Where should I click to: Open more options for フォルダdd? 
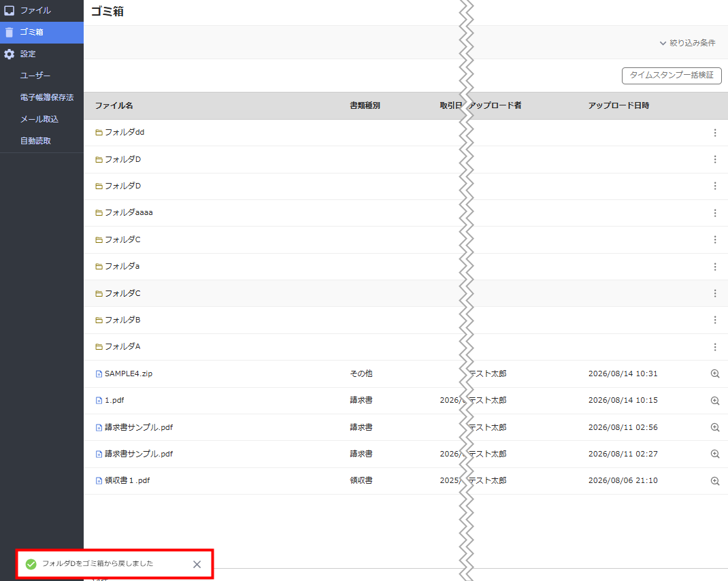(715, 133)
